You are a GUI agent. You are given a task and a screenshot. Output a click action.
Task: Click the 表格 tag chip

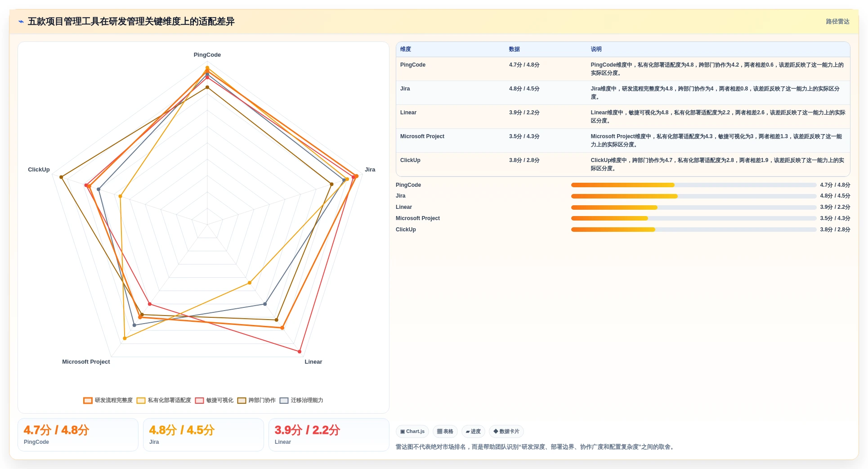[x=445, y=431]
